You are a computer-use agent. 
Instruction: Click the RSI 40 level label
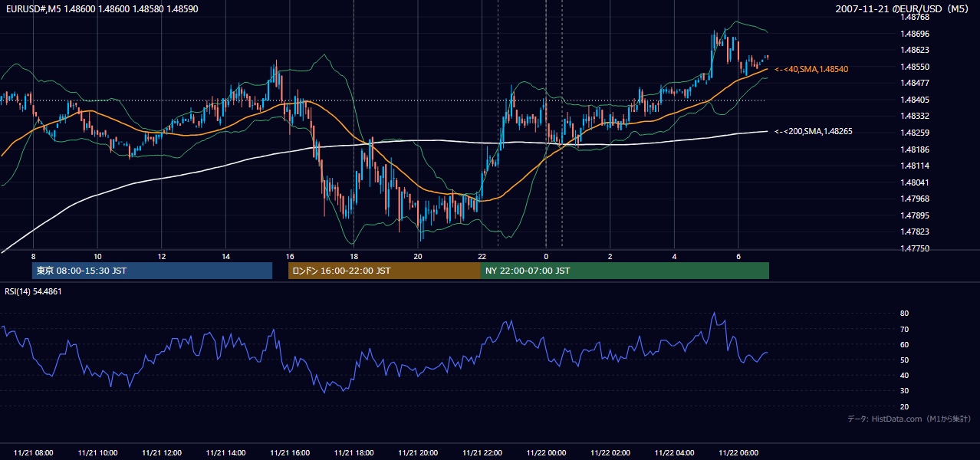pos(904,375)
